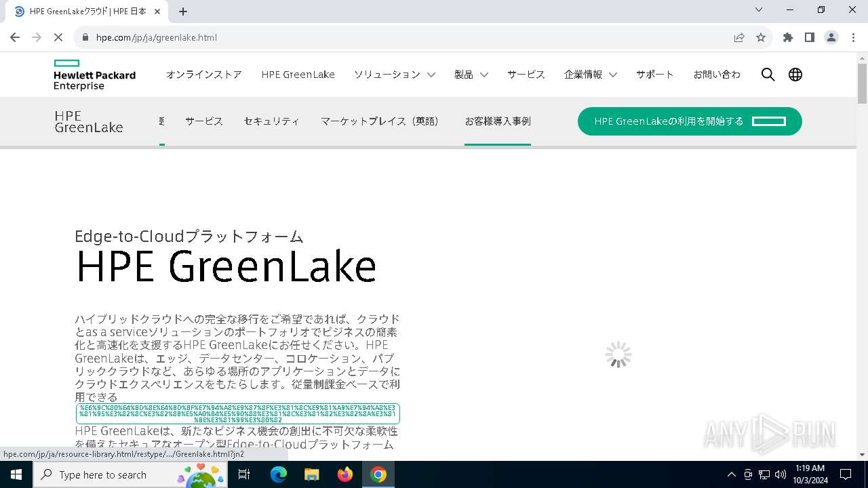Click the HPE GreenLake main heading
The width and height of the screenshot is (868, 488).
point(226,266)
